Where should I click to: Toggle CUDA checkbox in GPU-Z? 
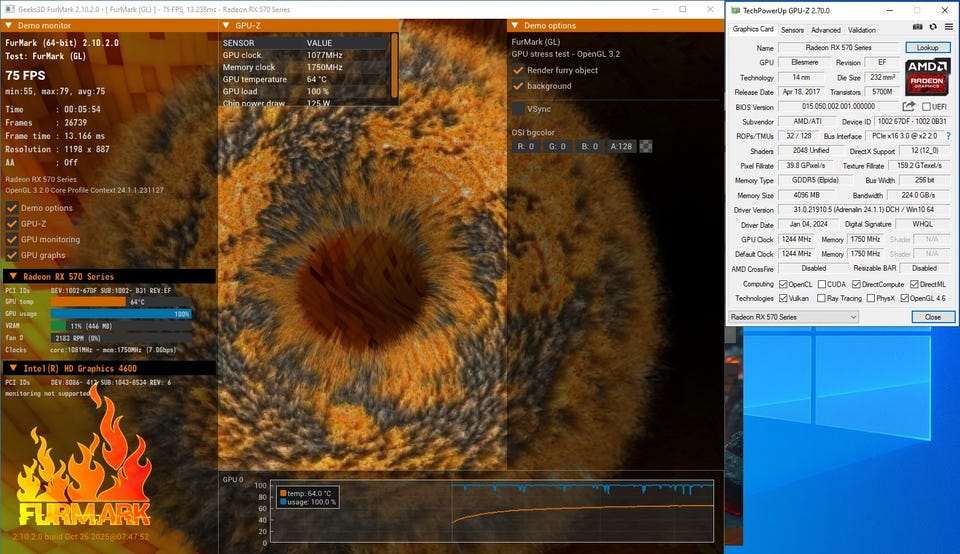822,284
